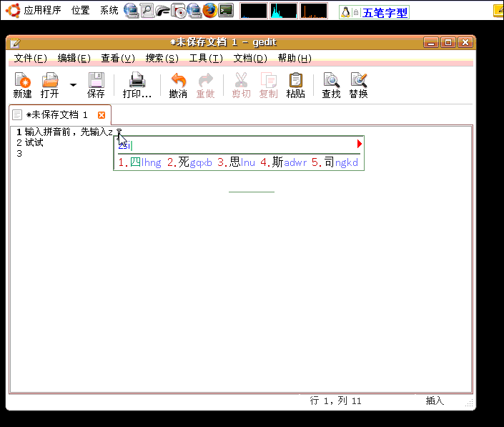Click the cyan network monitor graph applet

tap(284, 11)
